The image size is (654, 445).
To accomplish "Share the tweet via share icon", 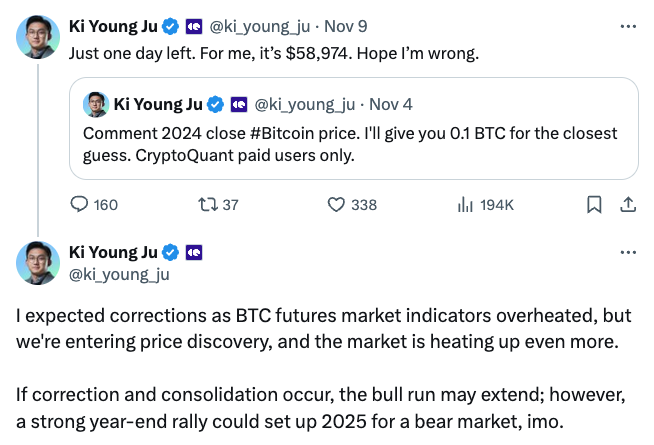I will click(627, 205).
